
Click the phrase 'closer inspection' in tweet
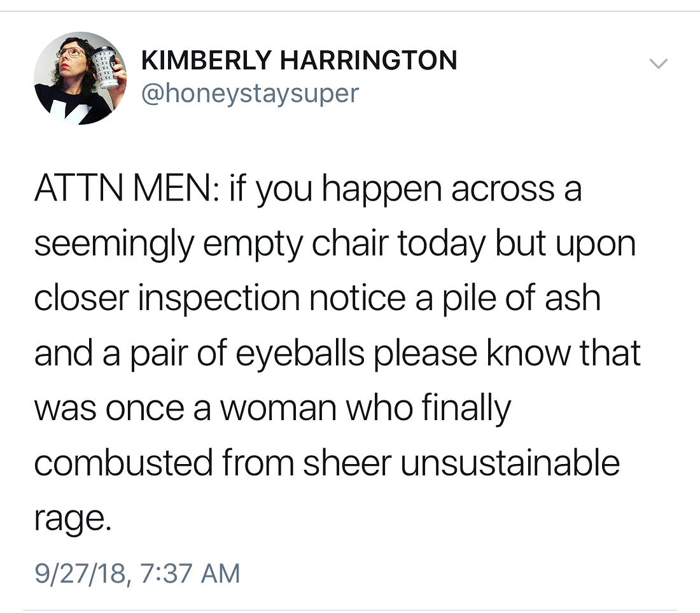(167, 299)
